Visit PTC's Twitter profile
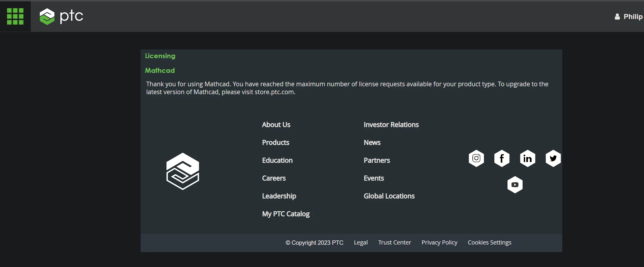Image resolution: width=644 pixels, height=267 pixels. pyautogui.click(x=553, y=159)
